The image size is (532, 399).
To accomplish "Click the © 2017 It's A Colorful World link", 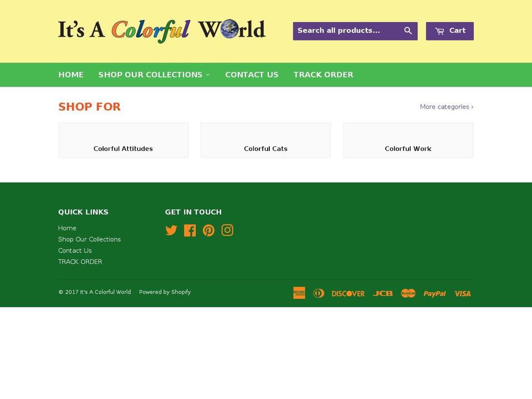I will (95, 292).
